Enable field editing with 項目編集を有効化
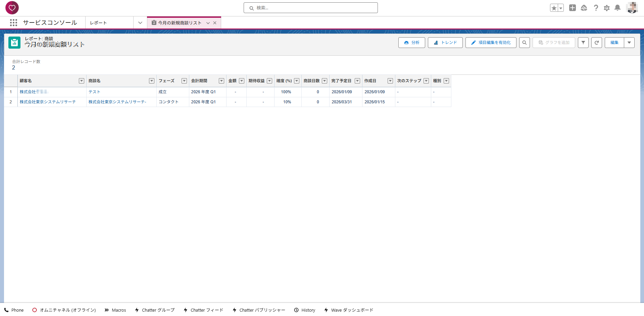This screenshot has width=644, height=316. pos(491,43)
